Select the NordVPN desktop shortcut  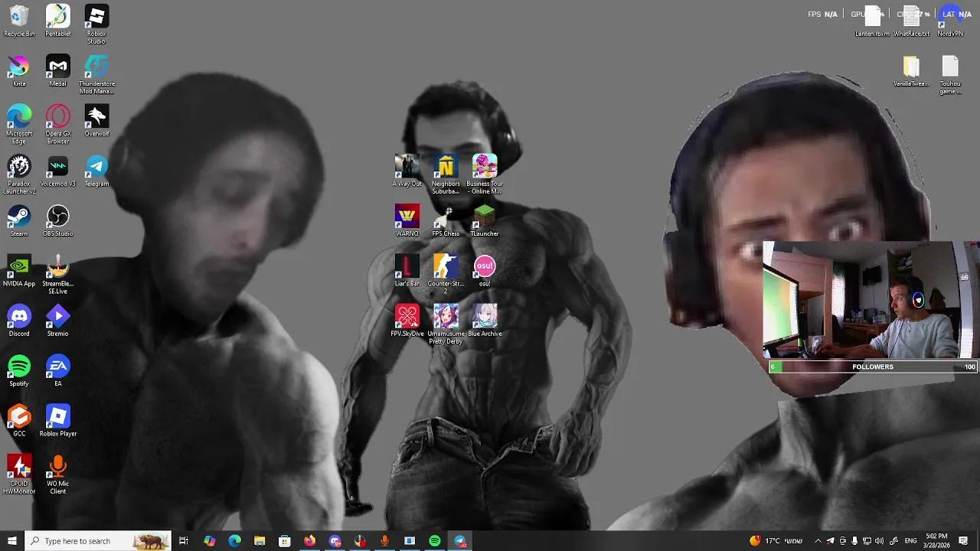[950, 21]
